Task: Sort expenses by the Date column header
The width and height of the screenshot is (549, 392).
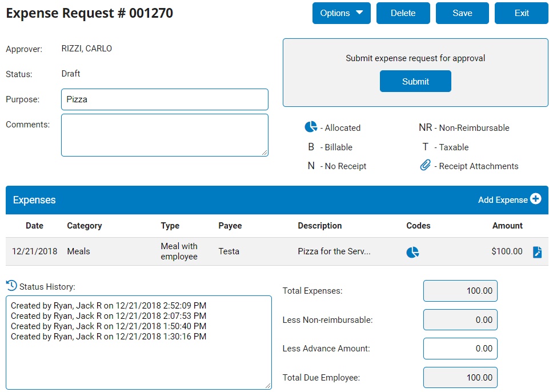Action: pos(34,226)
